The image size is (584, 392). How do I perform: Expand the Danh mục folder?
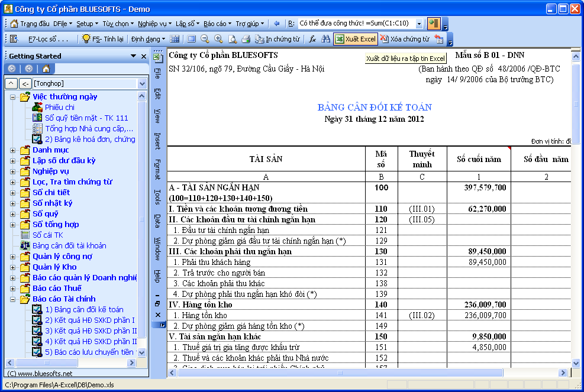13,150
